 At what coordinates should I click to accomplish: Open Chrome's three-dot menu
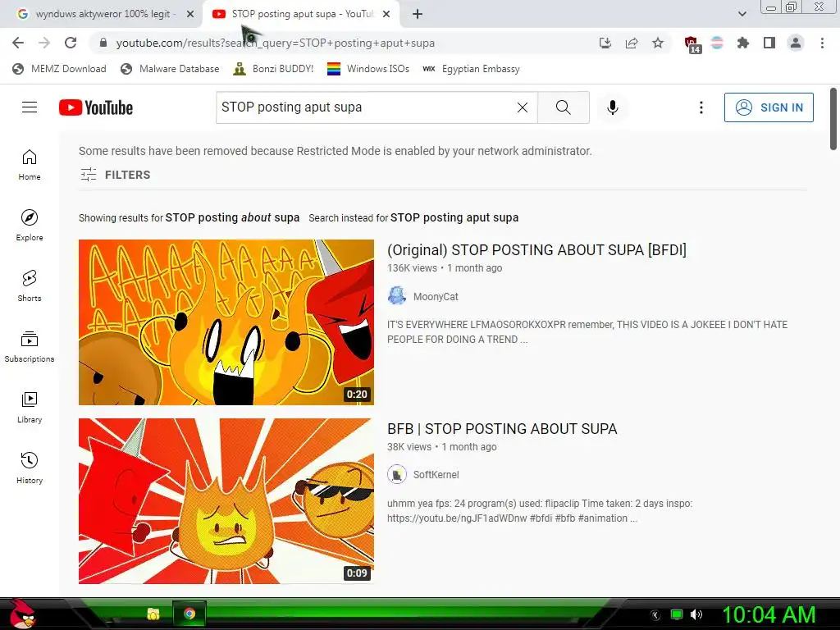point(822,43)
